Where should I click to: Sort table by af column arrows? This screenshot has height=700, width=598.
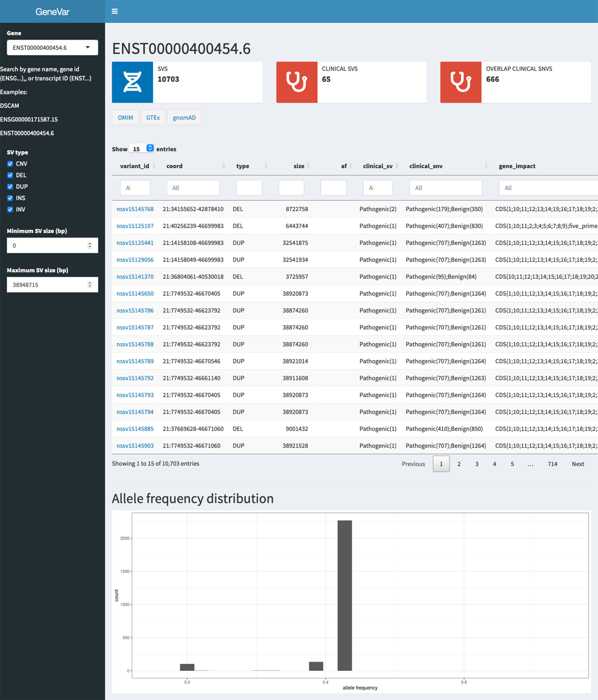tap(351, 166)
